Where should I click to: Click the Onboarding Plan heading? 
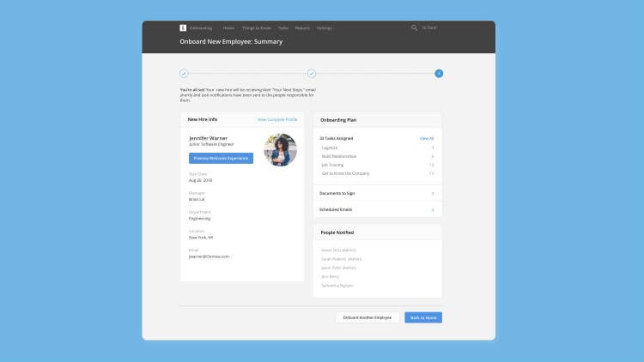[338, 120]
